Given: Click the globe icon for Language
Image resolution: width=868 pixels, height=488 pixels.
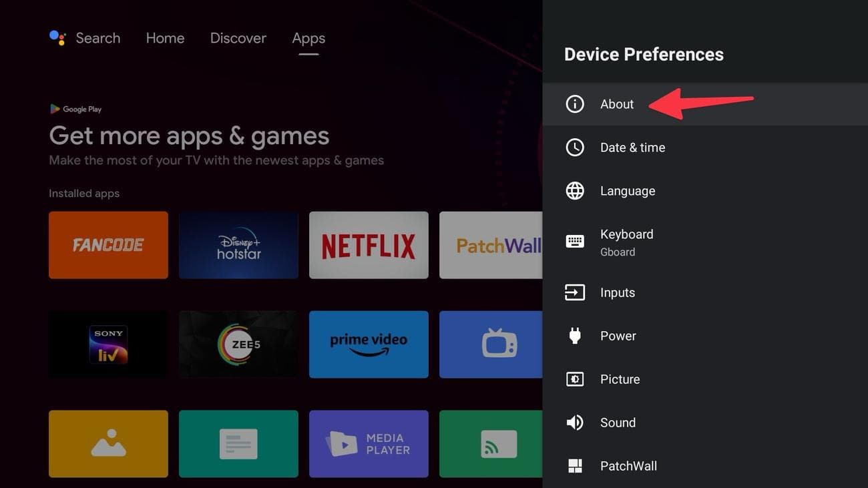Looking at the screenshot, I should click(575, 190).
